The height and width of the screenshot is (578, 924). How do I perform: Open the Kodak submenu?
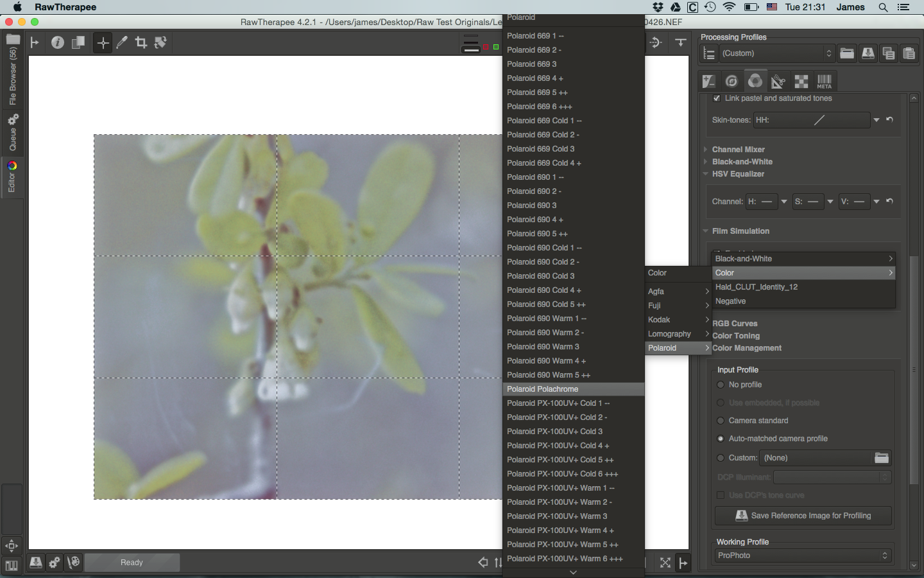[679, 320]
